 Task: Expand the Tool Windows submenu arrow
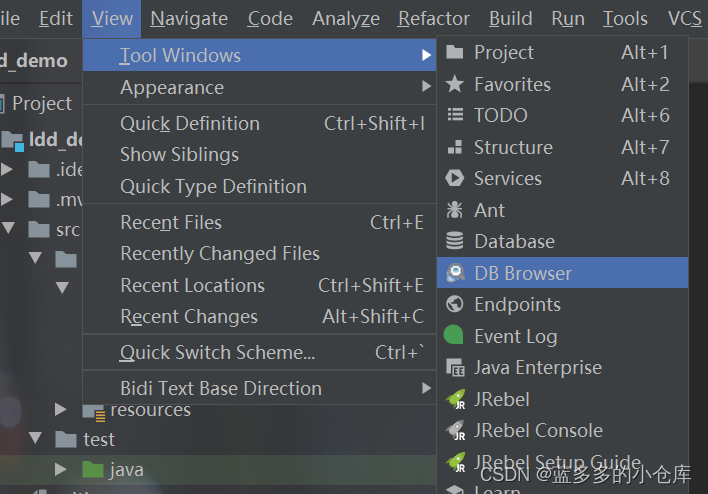(426, 55)
